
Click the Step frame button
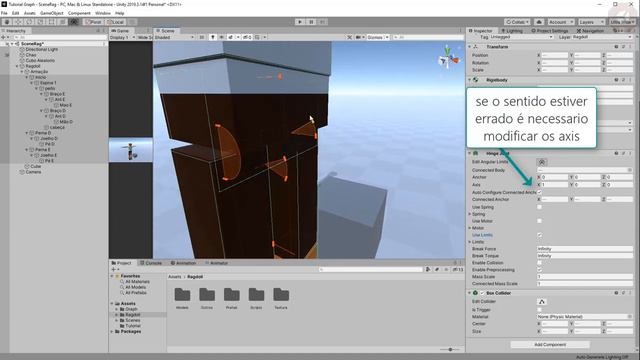[322, 22]
